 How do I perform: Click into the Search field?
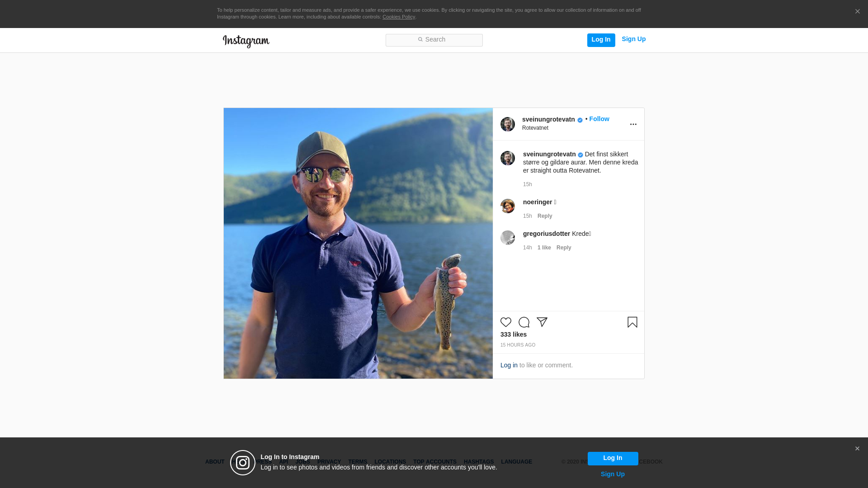point(434,40)
